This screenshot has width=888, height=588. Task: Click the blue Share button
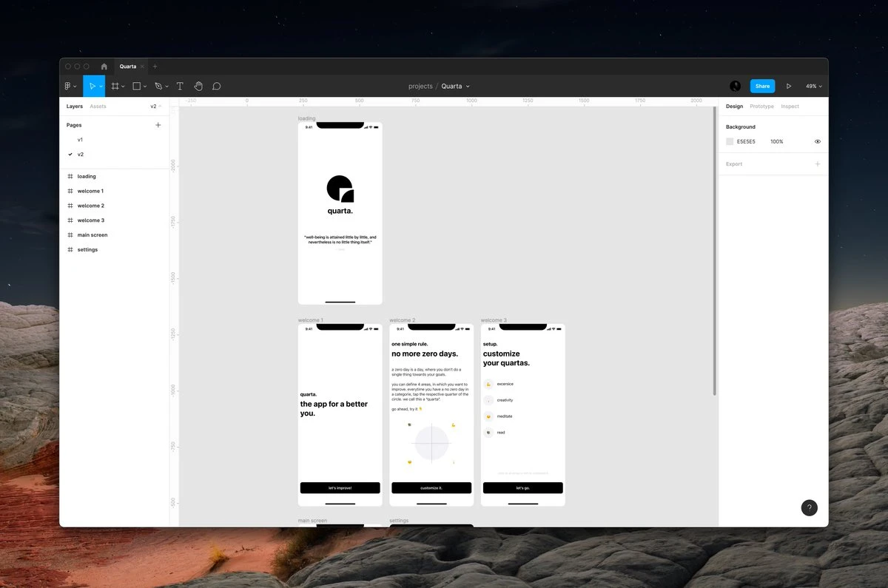pyautogui.click(x=762, y=87)
